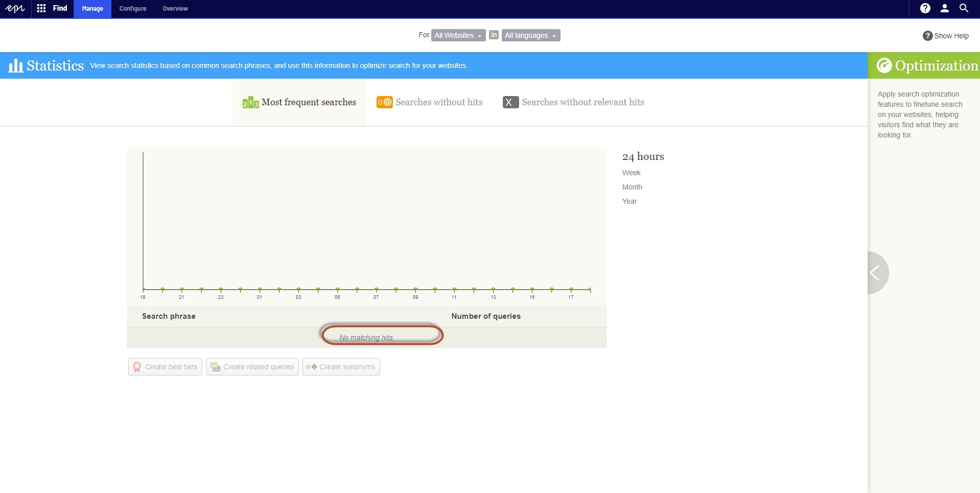Select the Most frequent searches tab
This screenshot has height=493, width=980.
pos(299,102)
